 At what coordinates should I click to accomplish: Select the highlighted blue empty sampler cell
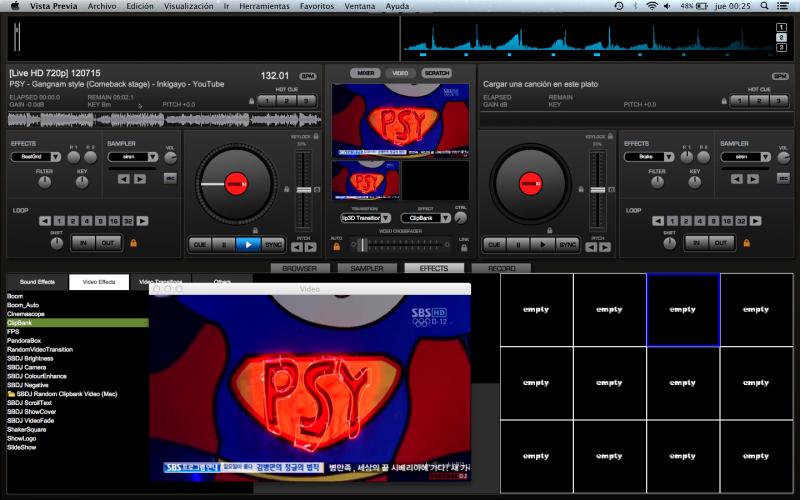coord(683,310)
